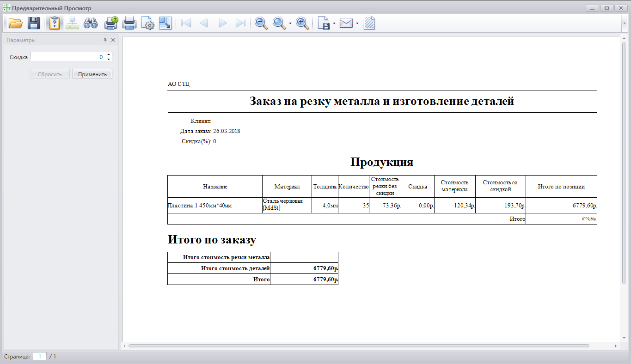The width and height of the screenshot is (631, 364).
Task: Open the Watermark tool icon
Action: [369, 23]
